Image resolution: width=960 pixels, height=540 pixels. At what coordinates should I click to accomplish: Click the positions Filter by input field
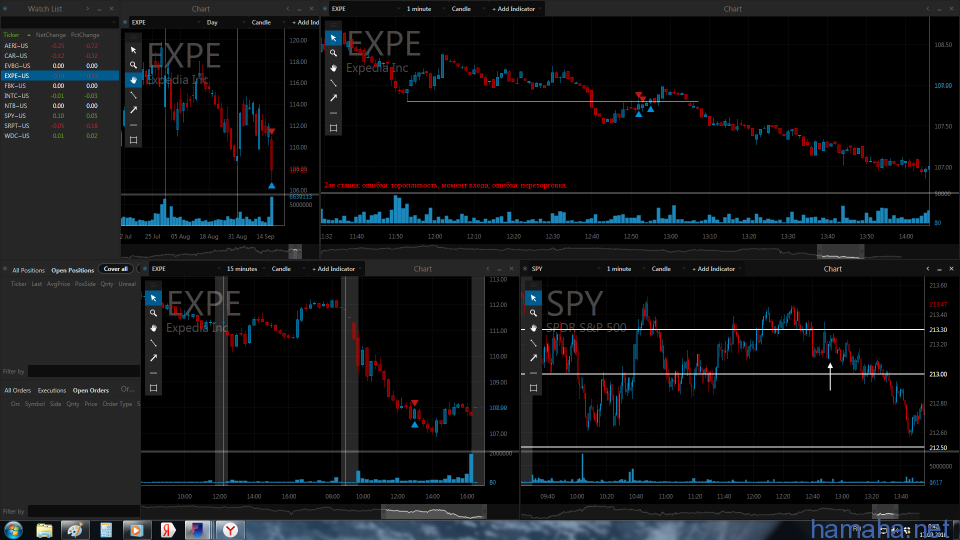[84, 372]
